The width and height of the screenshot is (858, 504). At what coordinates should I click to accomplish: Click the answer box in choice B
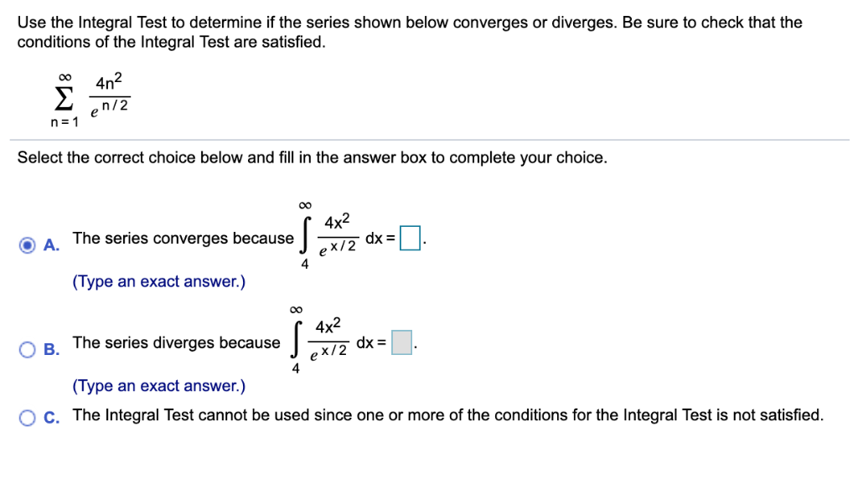[401, 342]
